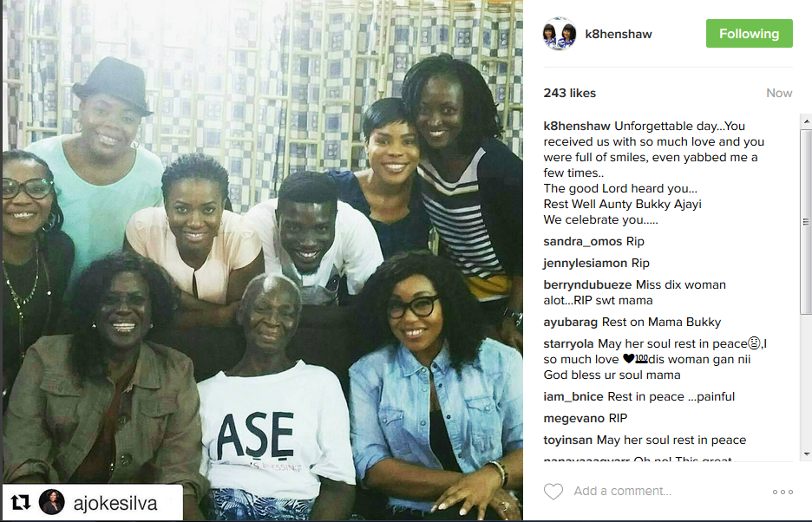Open commenter sandra_omos profile

tap(583, 241)
